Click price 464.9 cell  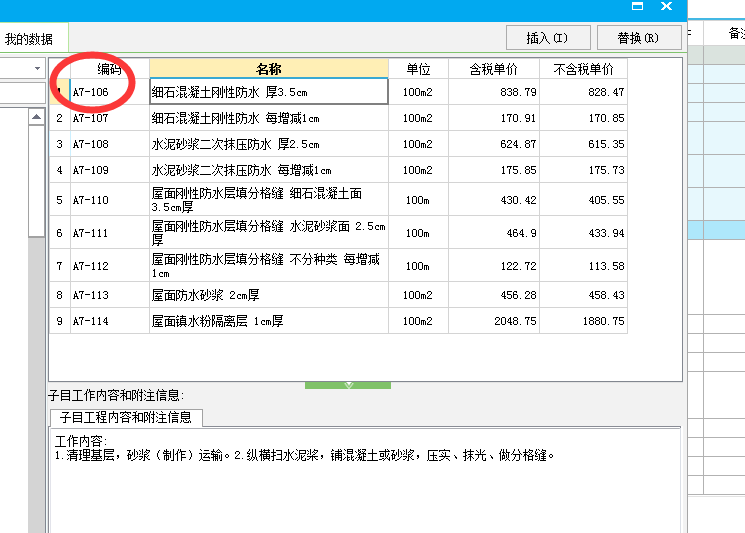[494, 233]
